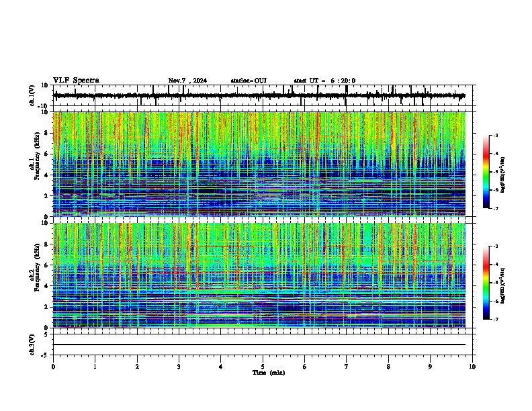Click the time axis tick label '1'
Image resolution: width=532 pixels, height=411 pixels.
coord(95,367)
